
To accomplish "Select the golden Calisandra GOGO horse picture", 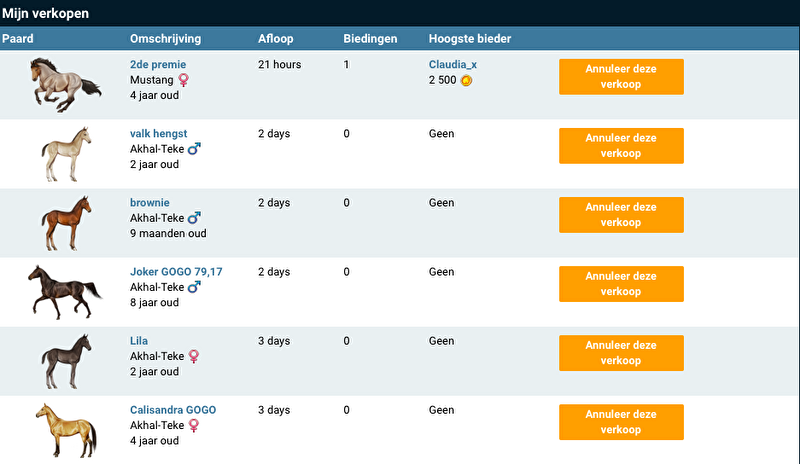I will coord(65,428).
